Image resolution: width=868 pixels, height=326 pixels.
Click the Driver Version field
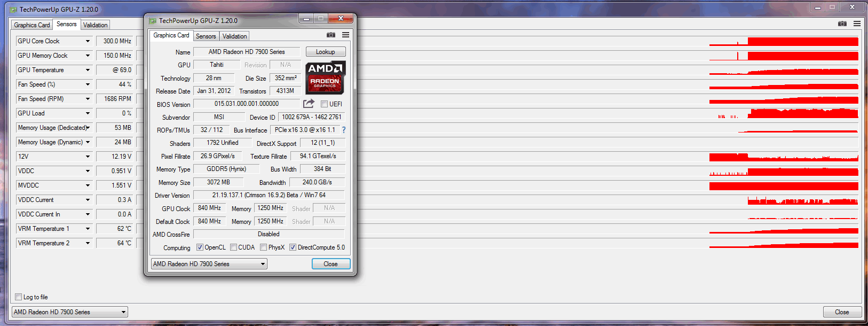pos(269,195)
